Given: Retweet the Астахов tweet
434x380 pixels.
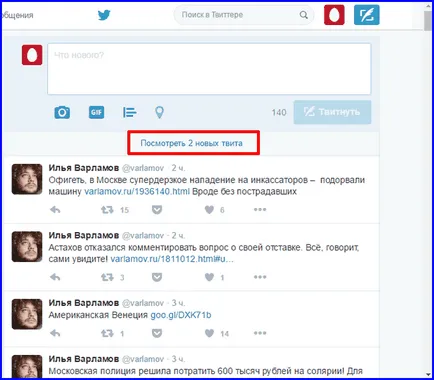Looking at the screenshot, I should [x=107, y=277].
